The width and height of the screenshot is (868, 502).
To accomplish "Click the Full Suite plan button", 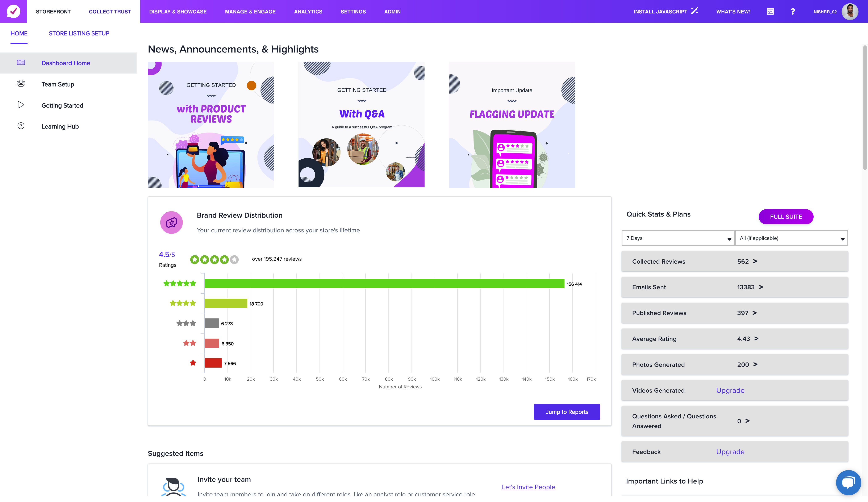I will tap(786, 217).
